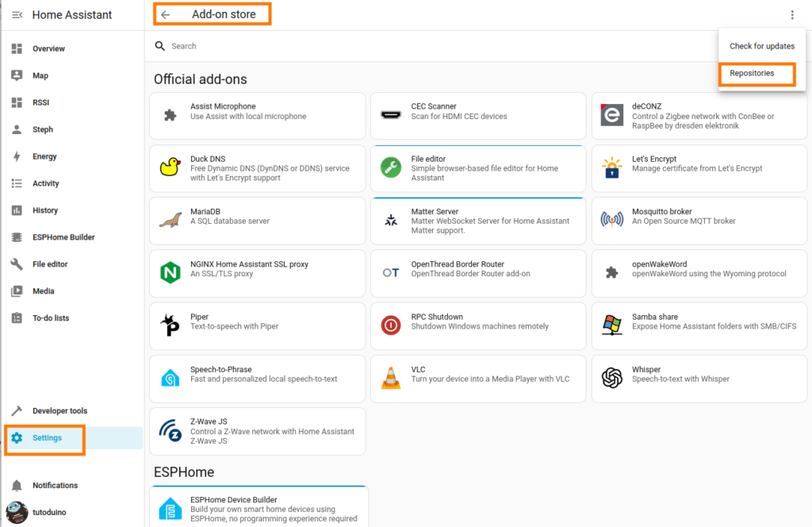Open the Energy dashboard in sidebar
This screenshot has width=812, height=527.
pyautogui.click(x=44, y=156)
